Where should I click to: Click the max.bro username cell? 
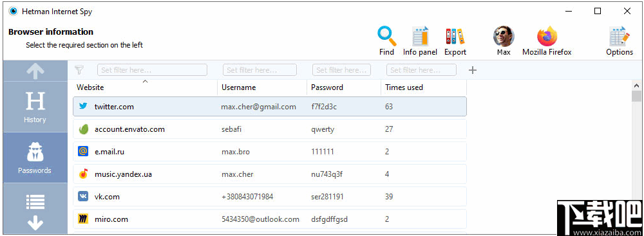235,152
